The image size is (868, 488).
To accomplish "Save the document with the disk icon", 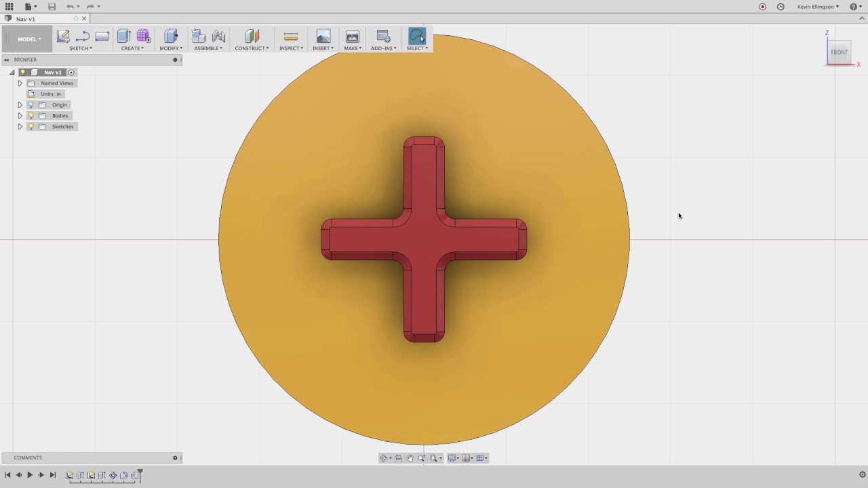I will click(52, 7).
